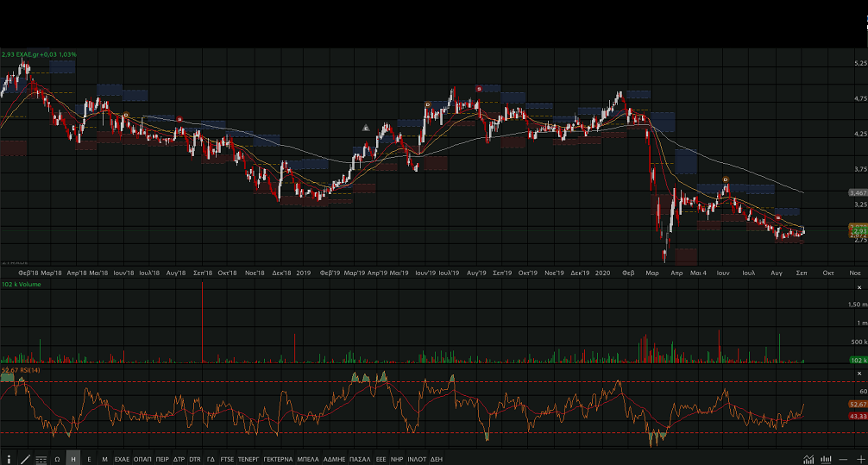Click the info icon in bottom toolbar
Viewport: 868px width, 465px height.
pyautogui.click(x=9, y=459)
